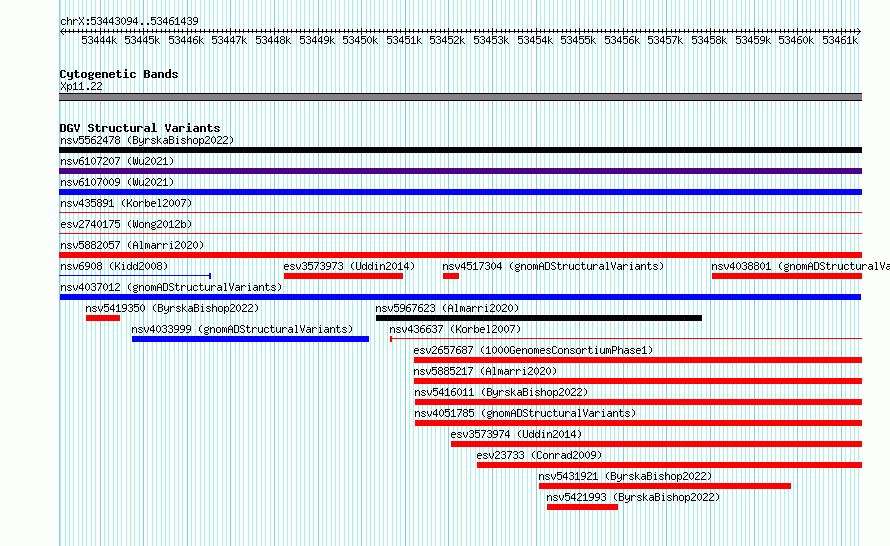Click the 53450k ruler label

point(360,40)
